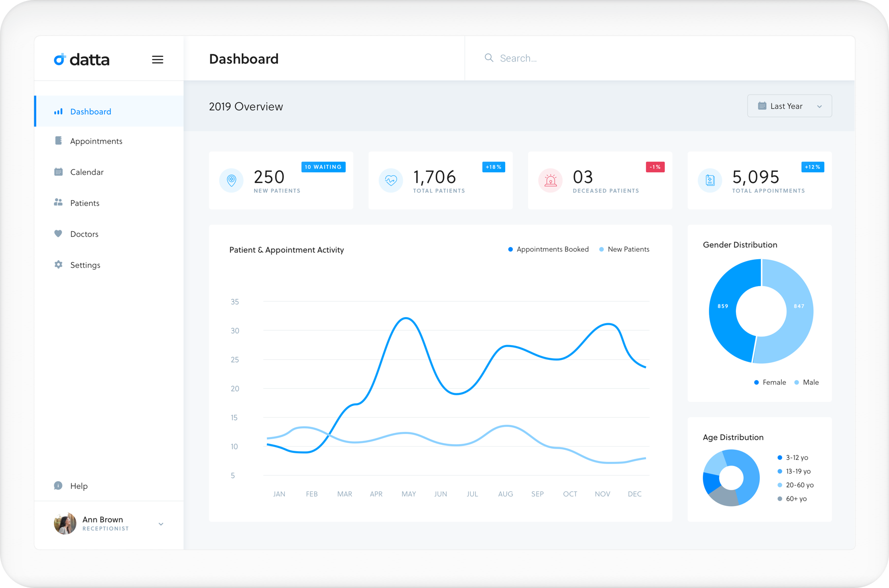
Task: Click the Appointments notebook icon
Action: (x=58, y=141)
